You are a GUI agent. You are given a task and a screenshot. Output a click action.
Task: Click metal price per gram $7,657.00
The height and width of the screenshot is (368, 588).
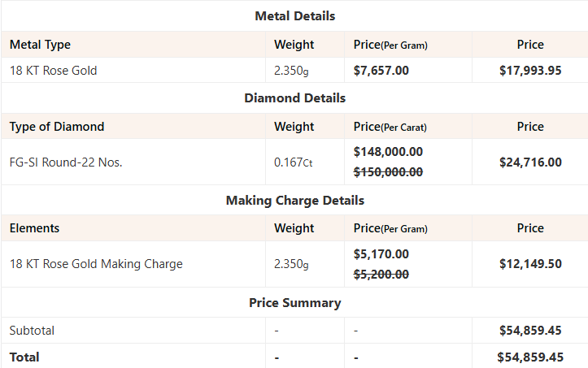click(x=381, y=71)
